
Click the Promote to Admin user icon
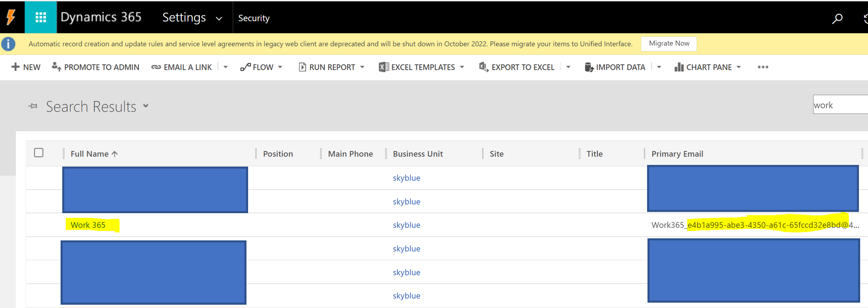[x=56, y=66]
